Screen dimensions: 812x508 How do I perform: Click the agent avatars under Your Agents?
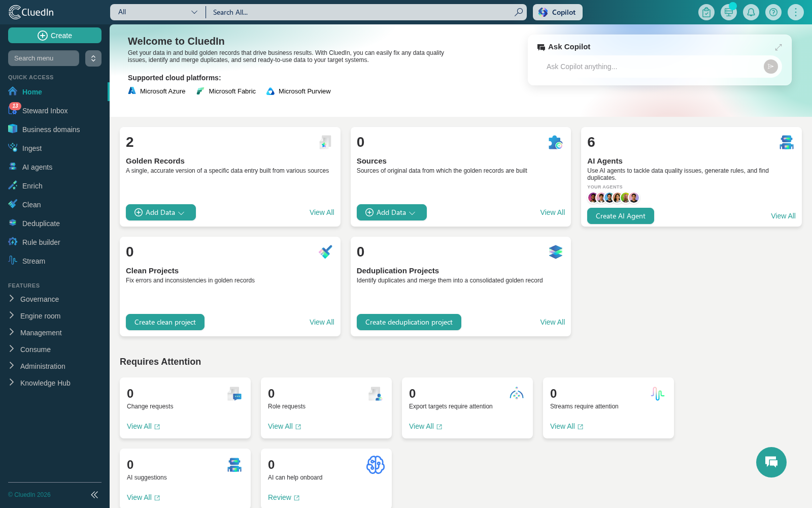point(614,198)
